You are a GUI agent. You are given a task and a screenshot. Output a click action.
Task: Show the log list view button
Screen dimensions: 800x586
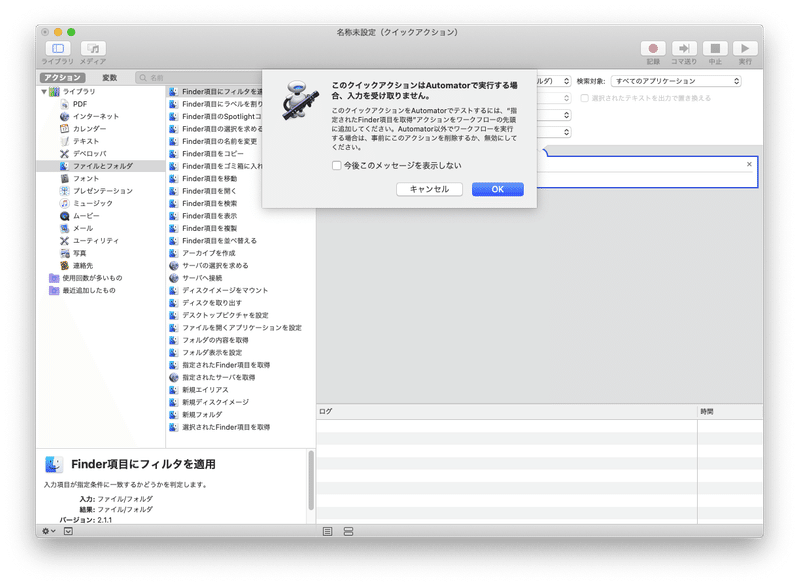click(x=328, y=531)
